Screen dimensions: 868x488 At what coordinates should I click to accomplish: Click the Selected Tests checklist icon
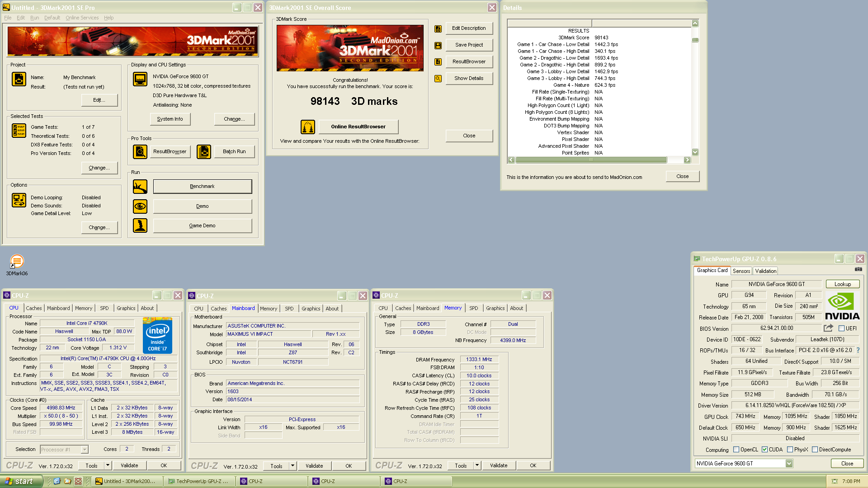point(19,130)
